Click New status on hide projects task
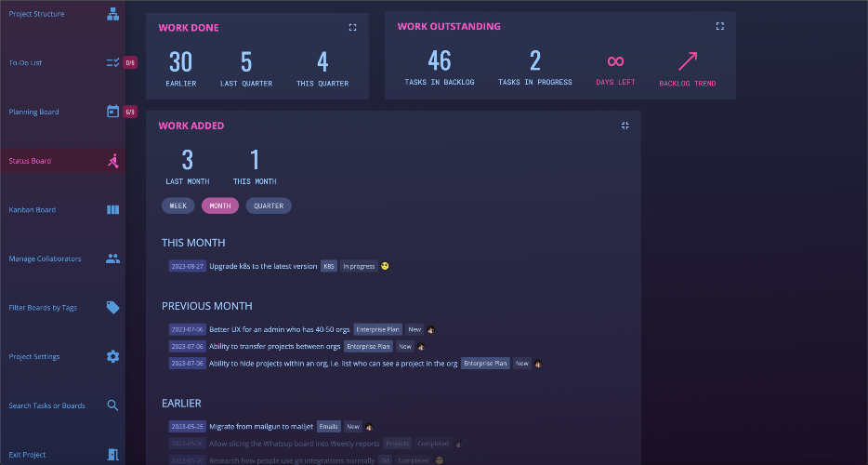Viewport: 868px width, 465px height. pyautogui.click(x=522, y=364)
